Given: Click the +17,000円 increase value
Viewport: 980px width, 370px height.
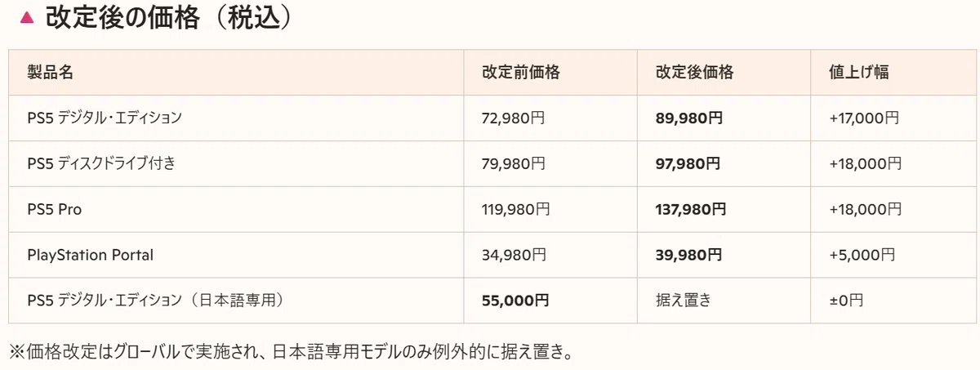Looking at the screenshot, I should [864, 118].
